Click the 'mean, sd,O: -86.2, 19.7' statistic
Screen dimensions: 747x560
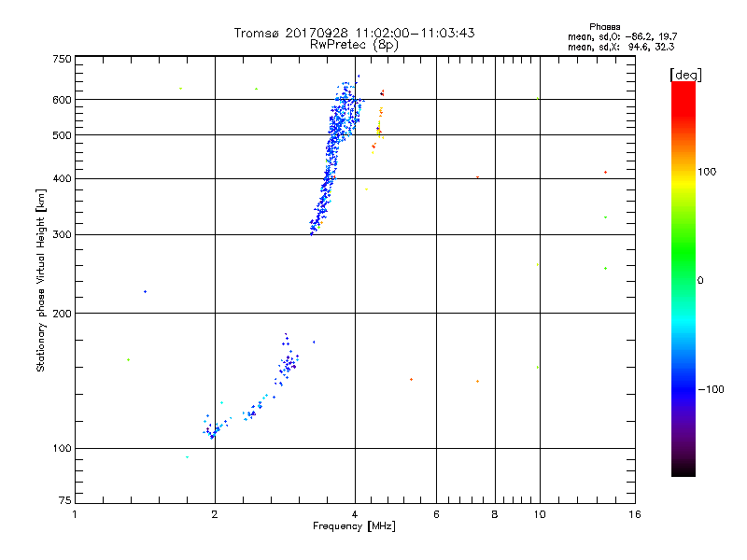point(622,36)
